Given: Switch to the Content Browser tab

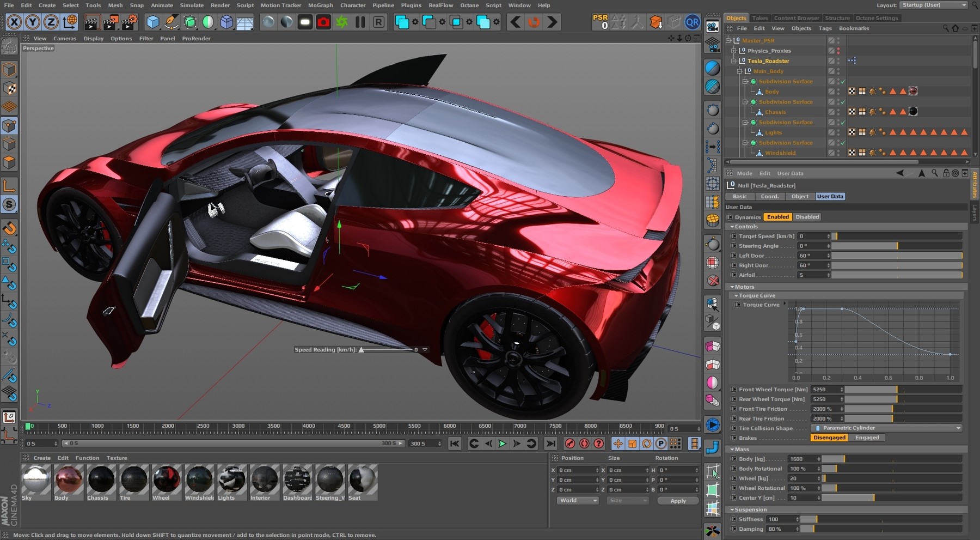Looking at the screenshot, I should tap(797, 18).
